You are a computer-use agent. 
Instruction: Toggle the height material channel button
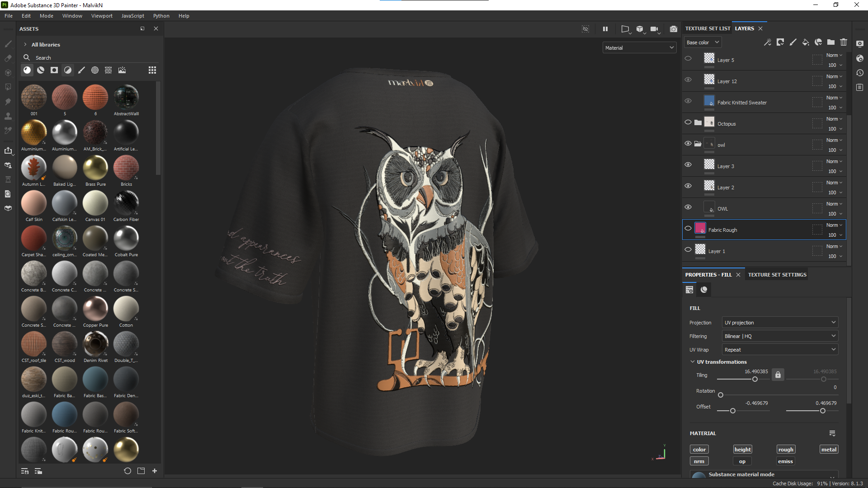[742, 450]
